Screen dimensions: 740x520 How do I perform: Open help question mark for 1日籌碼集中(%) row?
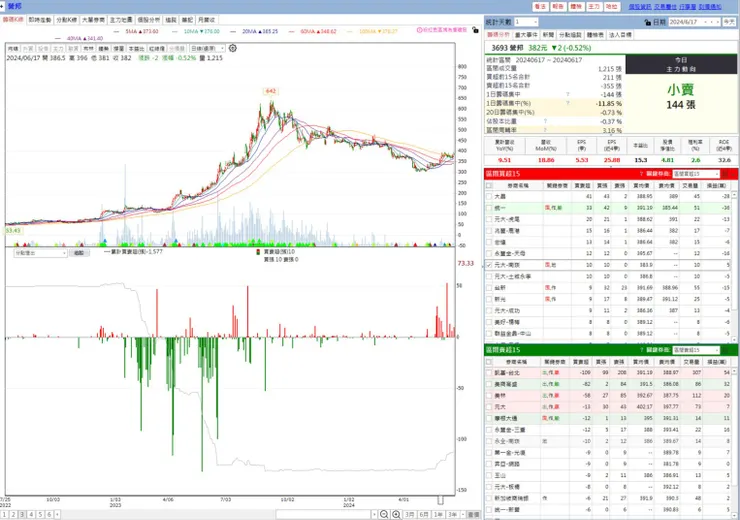click(x=568, y=103)
